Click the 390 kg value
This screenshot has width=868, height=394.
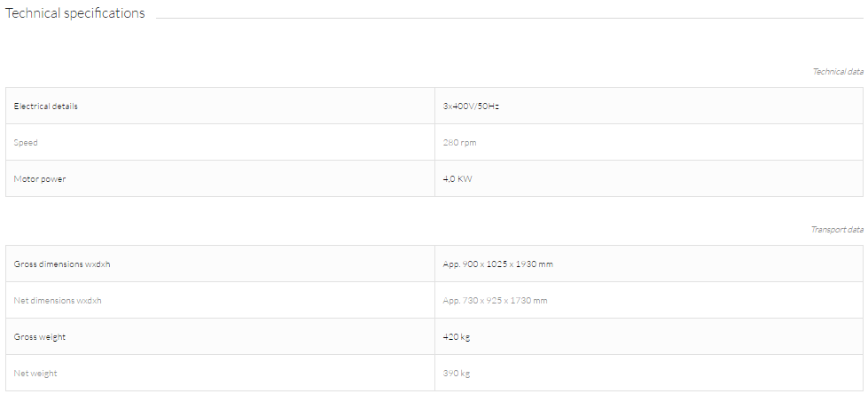(x=457, y=374)
